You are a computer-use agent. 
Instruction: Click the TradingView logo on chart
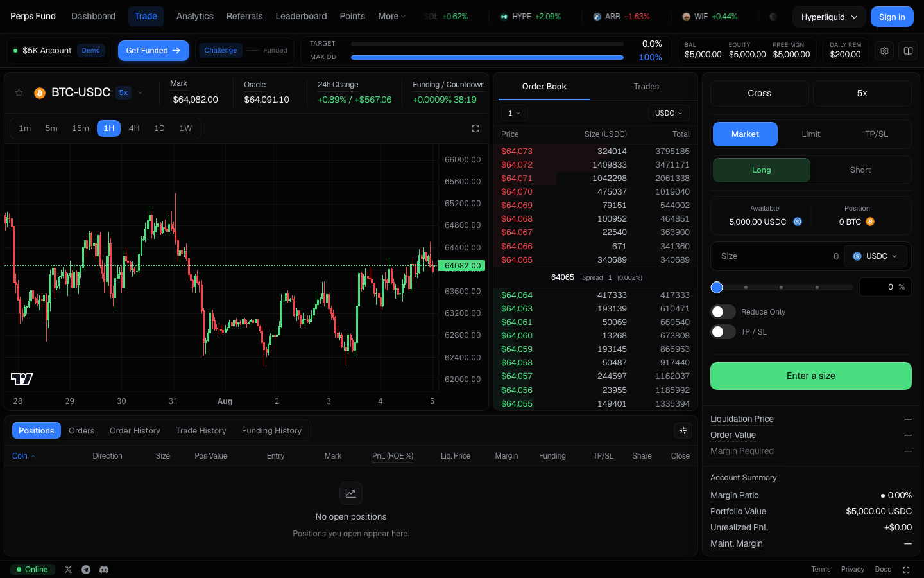point(22,379)
